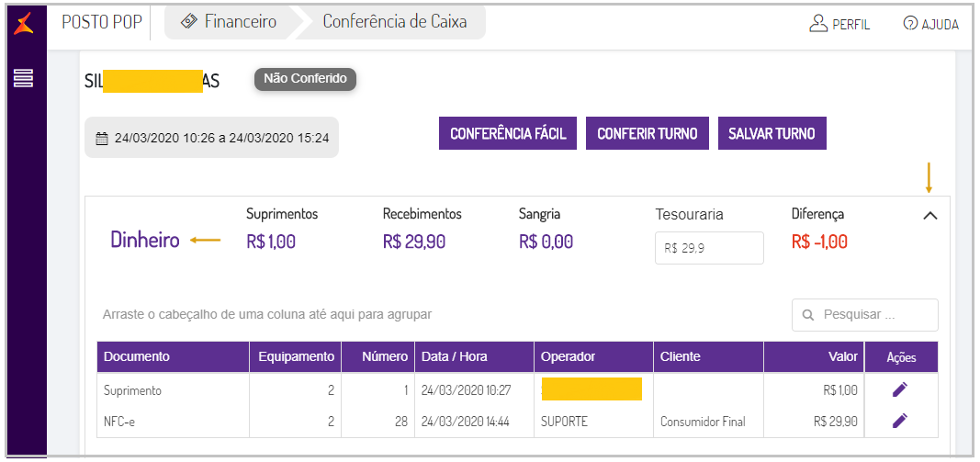Edit the Suprimento row with pencil icon

tap(900, 389)
